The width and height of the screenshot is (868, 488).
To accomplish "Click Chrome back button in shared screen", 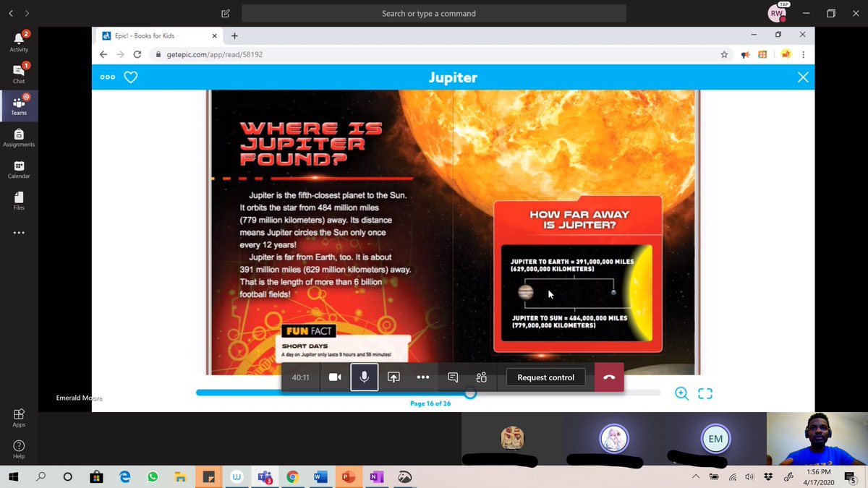I will 103,54.
